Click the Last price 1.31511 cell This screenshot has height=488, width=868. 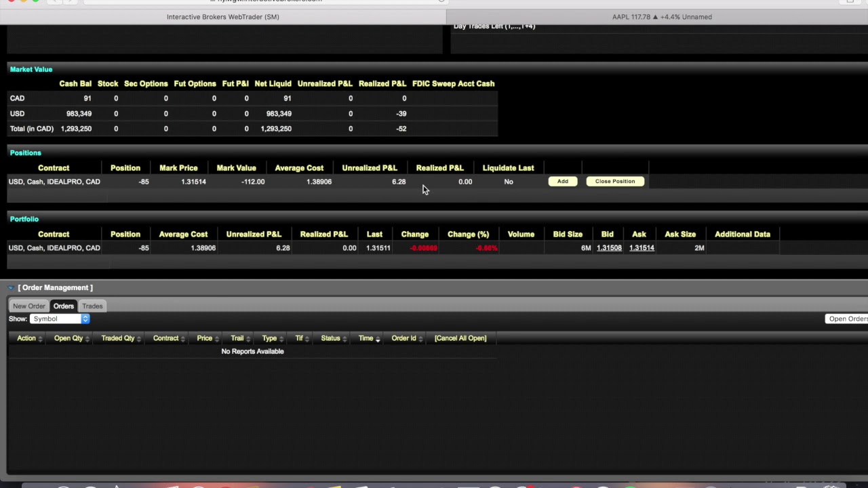point(378,248)
